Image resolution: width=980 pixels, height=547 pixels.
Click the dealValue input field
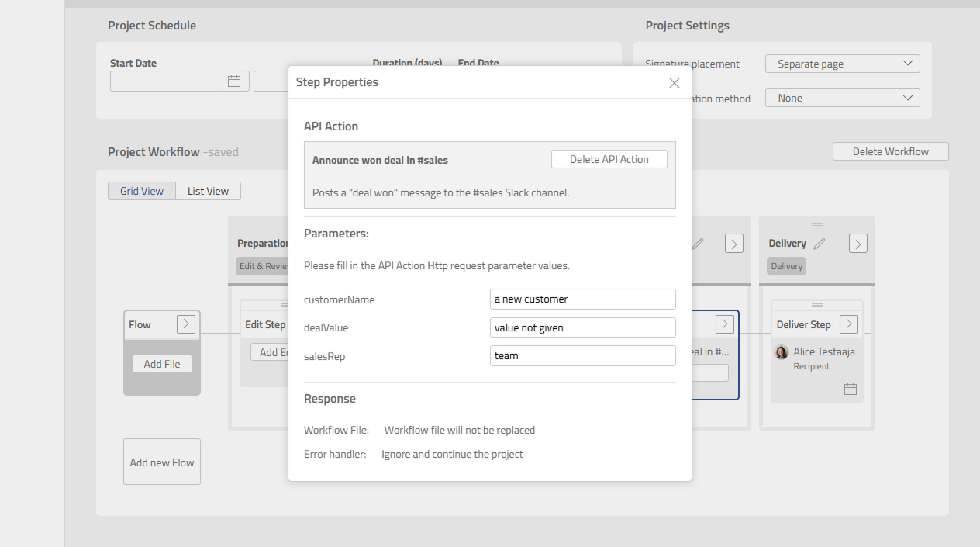tap(582, 327)
